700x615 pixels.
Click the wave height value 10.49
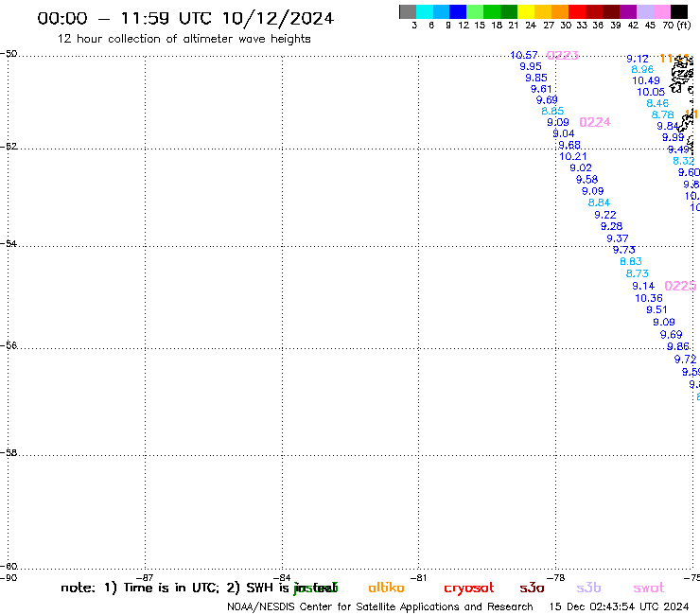point(646,80)
